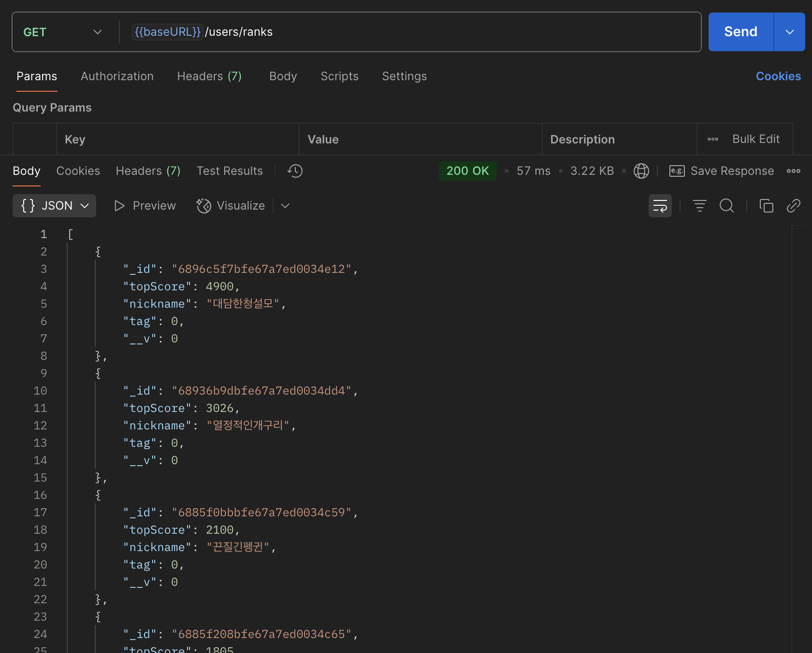Image resolution: width=812 pixels, height=653 pixels.
Task: View the Test Results tab
Action: click(230, 171)
